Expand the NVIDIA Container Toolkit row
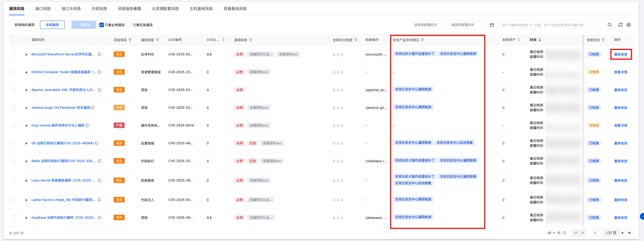 tap(27, 72)
